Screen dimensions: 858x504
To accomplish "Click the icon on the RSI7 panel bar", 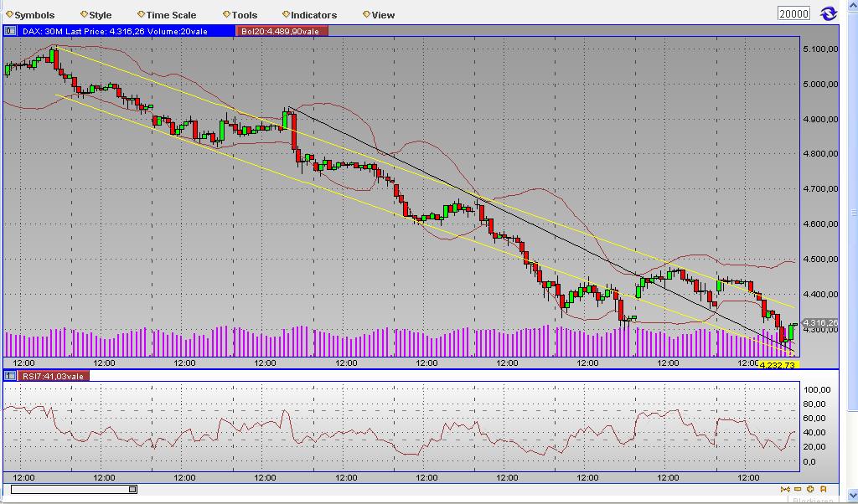I will [9, 376].
